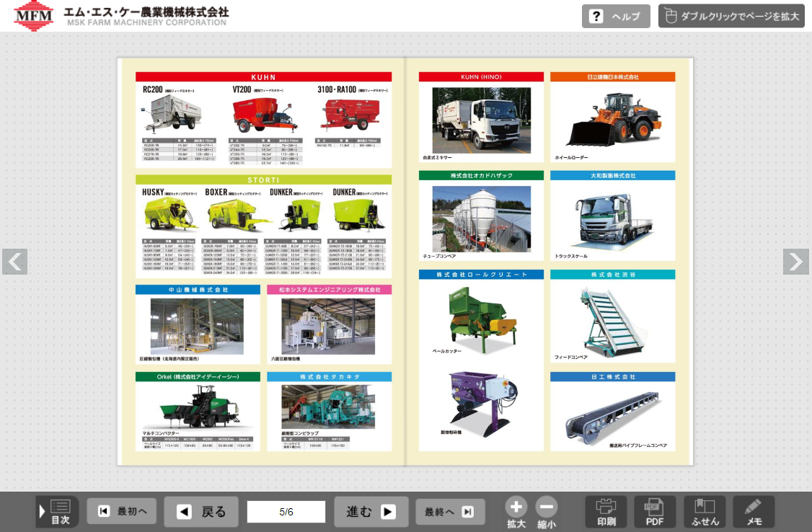Click the 株式会社渋谷 teal header
The image size is (812, 532).
tap(613, 274)
